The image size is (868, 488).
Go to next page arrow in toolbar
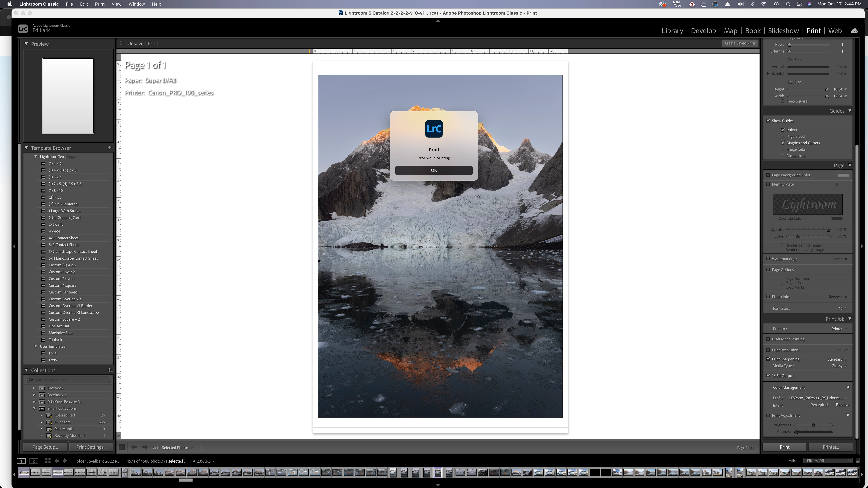coord(145,447)
